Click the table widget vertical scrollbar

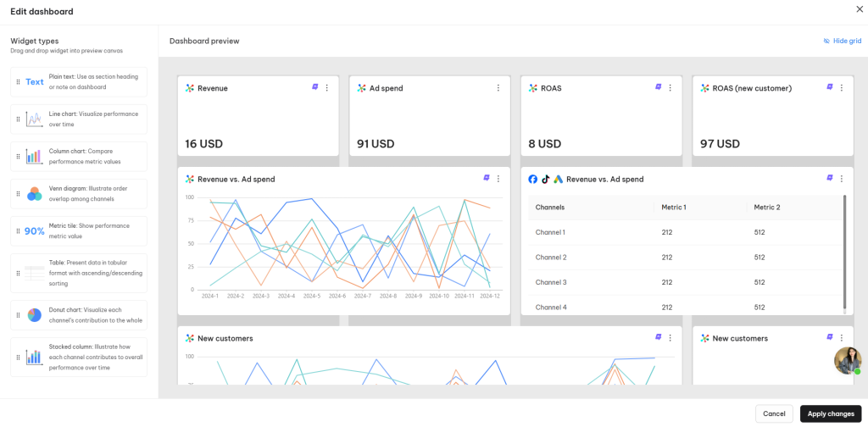coord(844,252)
